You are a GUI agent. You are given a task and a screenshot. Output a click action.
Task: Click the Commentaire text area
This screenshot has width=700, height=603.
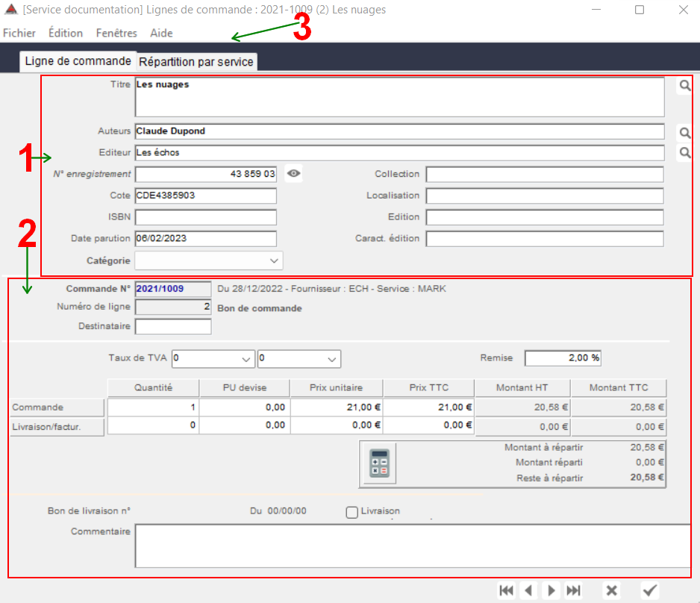pyautogui.click(x=413, y=546)
